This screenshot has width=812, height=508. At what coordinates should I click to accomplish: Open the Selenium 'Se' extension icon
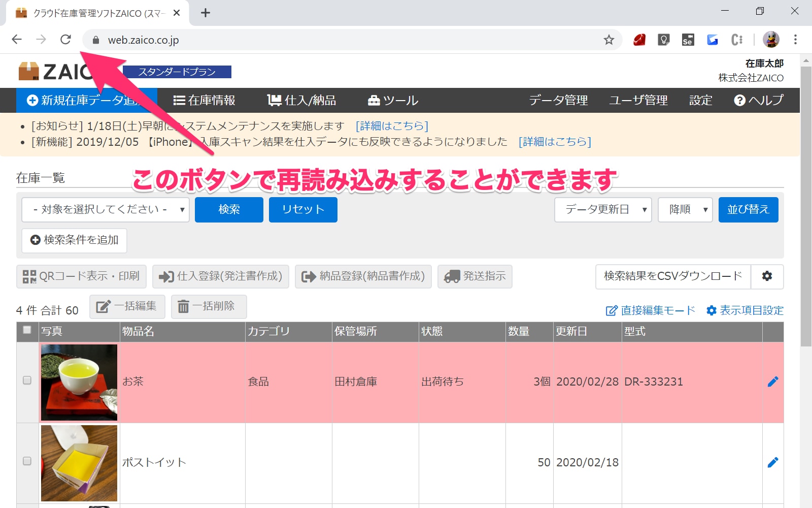coord(688,40)
